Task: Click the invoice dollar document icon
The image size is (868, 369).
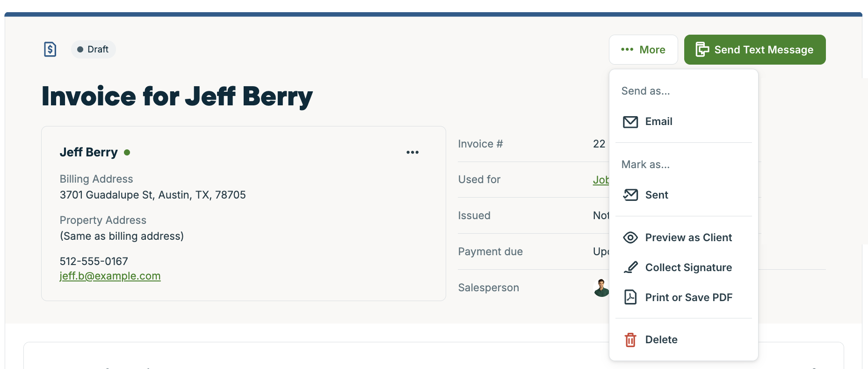Action: coord(50,49)
